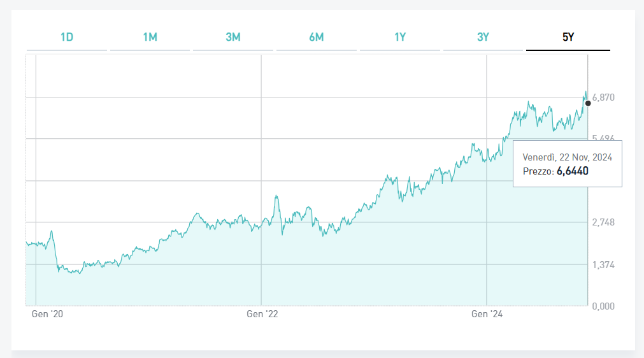Choose the 1Y time range tab

coord(400,37)
